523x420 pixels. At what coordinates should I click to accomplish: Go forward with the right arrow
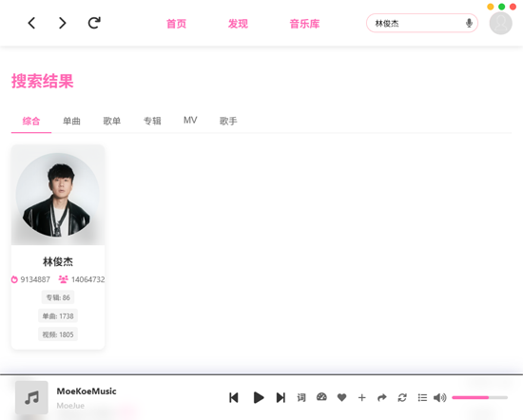coord(63,23)
